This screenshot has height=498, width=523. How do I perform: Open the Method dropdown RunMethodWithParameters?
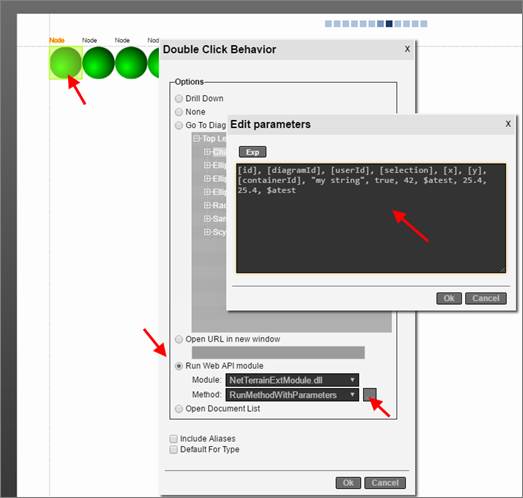[x=292, y=395]
